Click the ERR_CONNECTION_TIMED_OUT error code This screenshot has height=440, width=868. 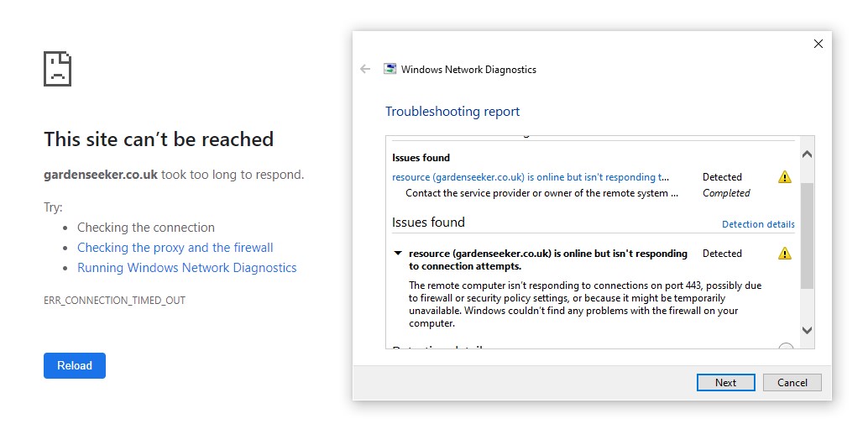[x=114, y=301]
